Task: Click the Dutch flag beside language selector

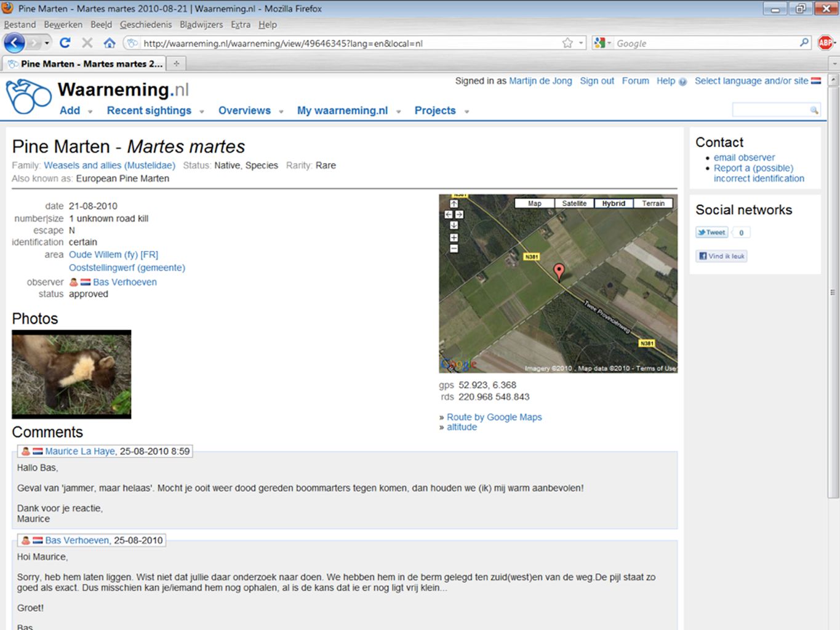Action: [816, 81]
